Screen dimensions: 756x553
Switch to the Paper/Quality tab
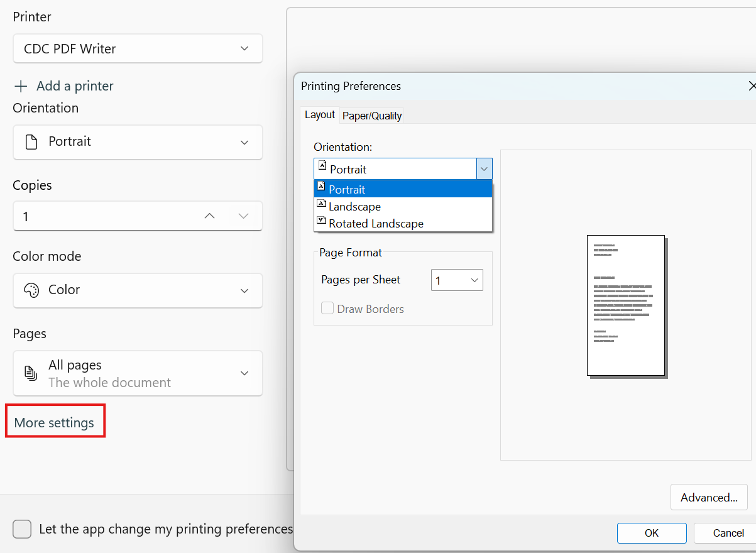pyautogui.click(x=372, y=116)
